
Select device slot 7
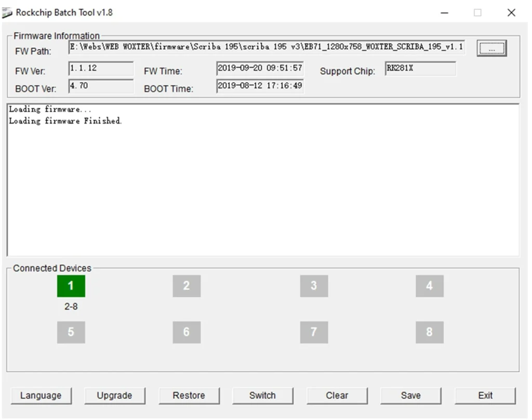coord(314,332)
